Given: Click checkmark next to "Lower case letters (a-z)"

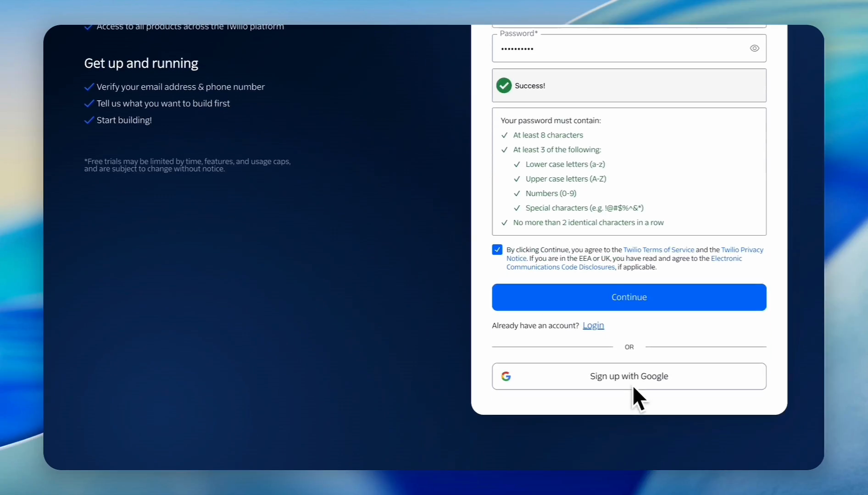Looking at the screenshot, I should pyautogui.click(x=517, y=165).
